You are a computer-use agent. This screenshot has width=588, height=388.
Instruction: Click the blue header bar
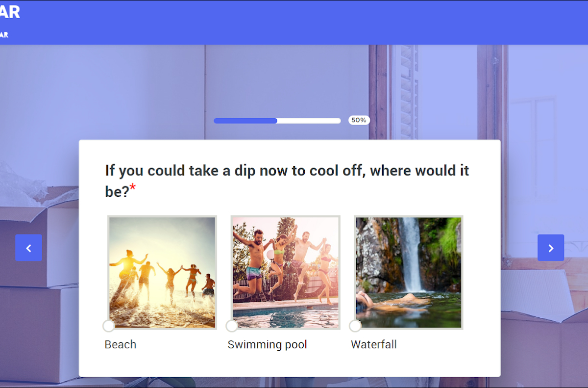pyautogui.click(x=294, y=22)
